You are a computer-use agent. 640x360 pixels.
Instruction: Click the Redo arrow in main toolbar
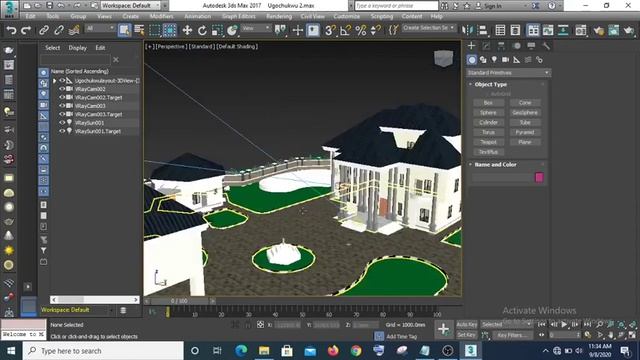point(26,30)
